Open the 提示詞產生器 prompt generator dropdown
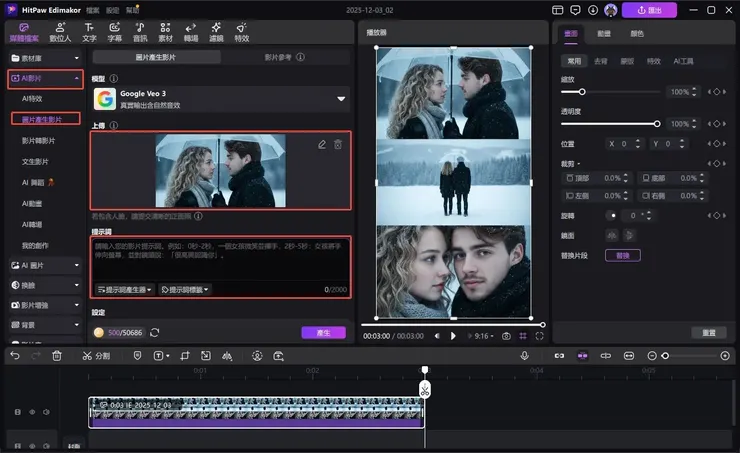740x453 pixels. pos(125,289)
